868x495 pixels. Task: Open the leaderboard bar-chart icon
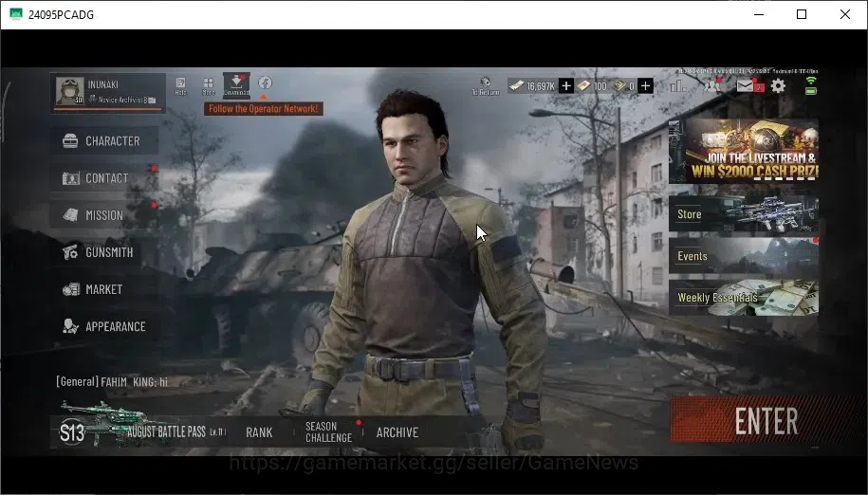click(x=678, y=85)
